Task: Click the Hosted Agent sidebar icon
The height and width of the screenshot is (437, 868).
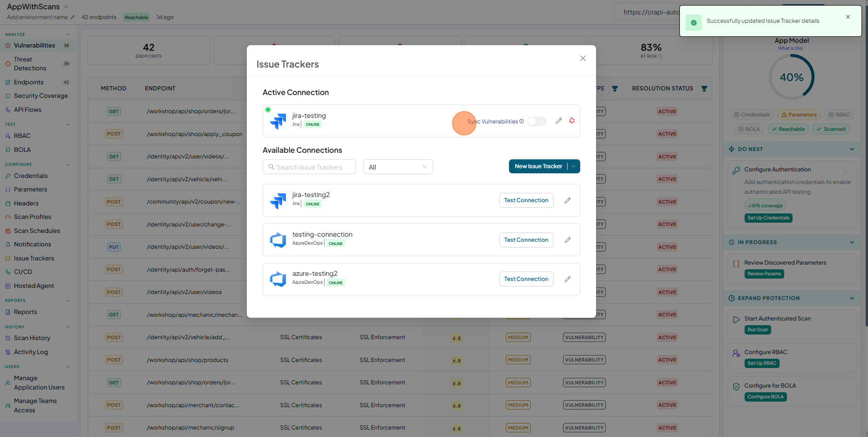Action: coord(8,286)
